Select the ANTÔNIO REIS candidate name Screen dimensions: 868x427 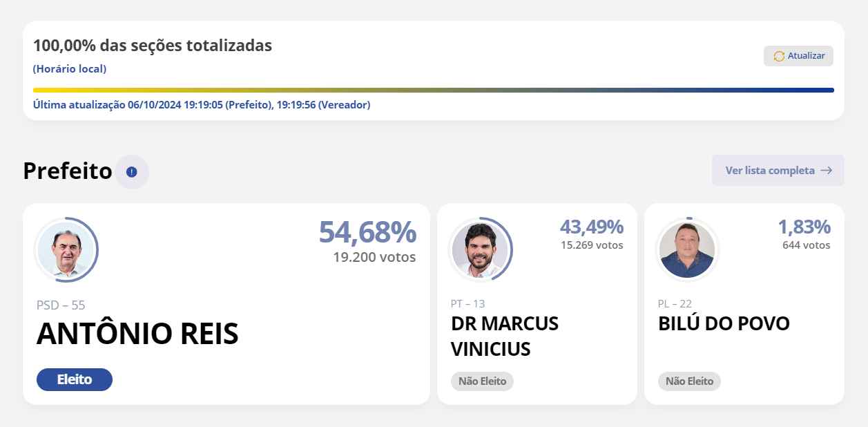[137, 334]
